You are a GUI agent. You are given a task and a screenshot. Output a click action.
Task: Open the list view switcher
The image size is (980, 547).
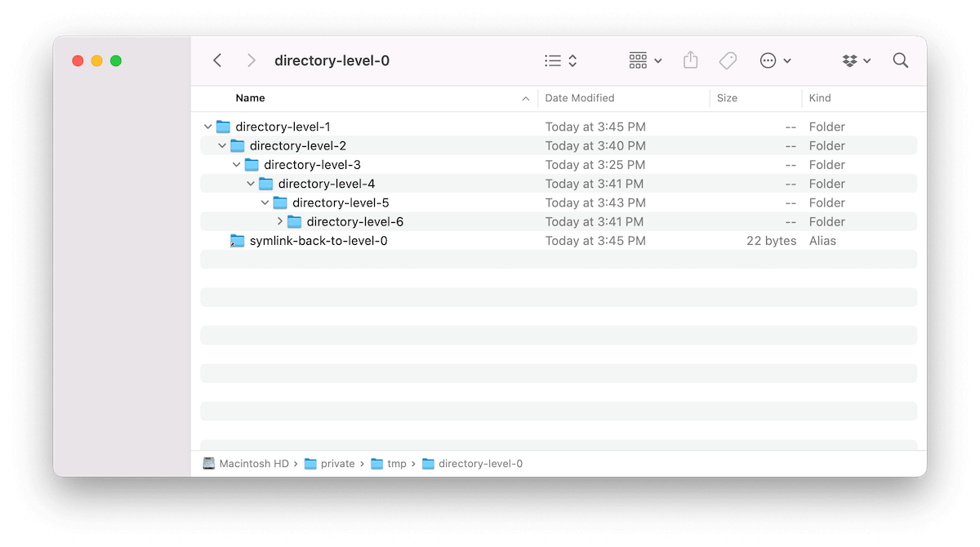click(561, 60)
